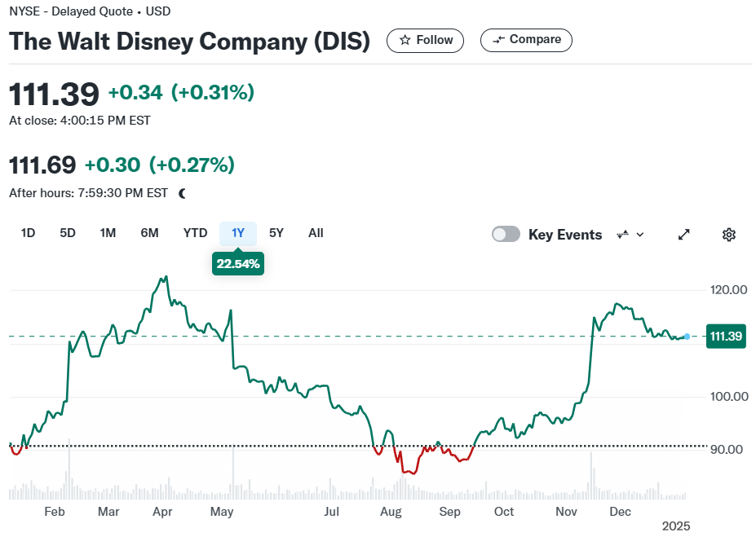Select the 1D chart range

click(28, 233)
